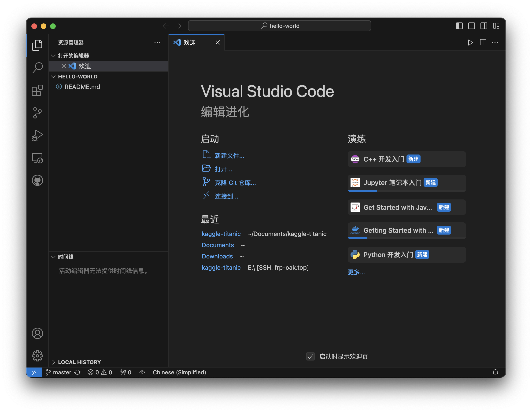
Task: Click 打开... link
Action: tap(223, 169)
